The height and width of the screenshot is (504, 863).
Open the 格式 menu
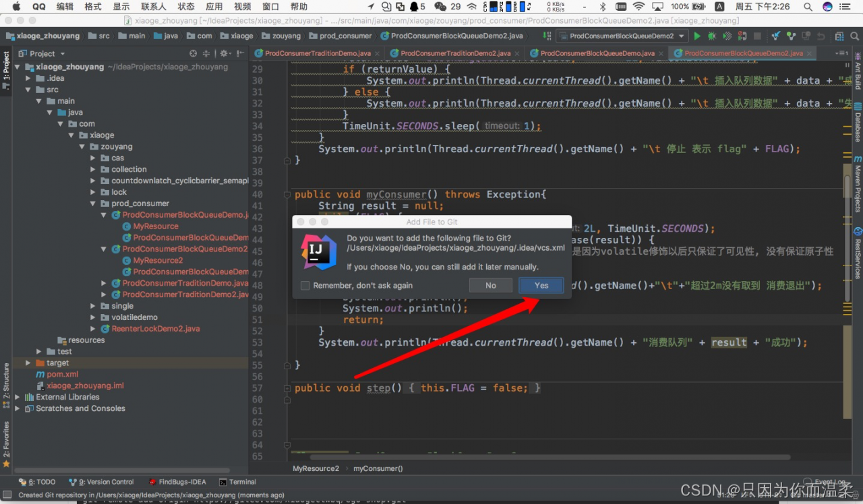pos(93,7)
